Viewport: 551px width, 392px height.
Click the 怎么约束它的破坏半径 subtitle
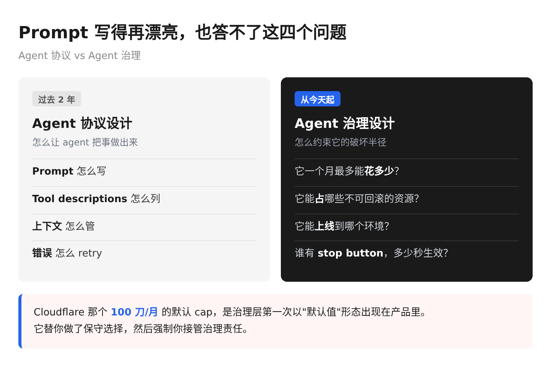coord(341,142)
